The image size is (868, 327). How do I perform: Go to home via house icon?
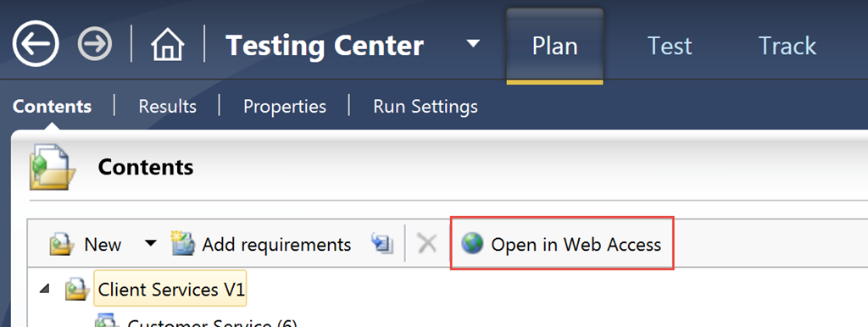(167, 44)
